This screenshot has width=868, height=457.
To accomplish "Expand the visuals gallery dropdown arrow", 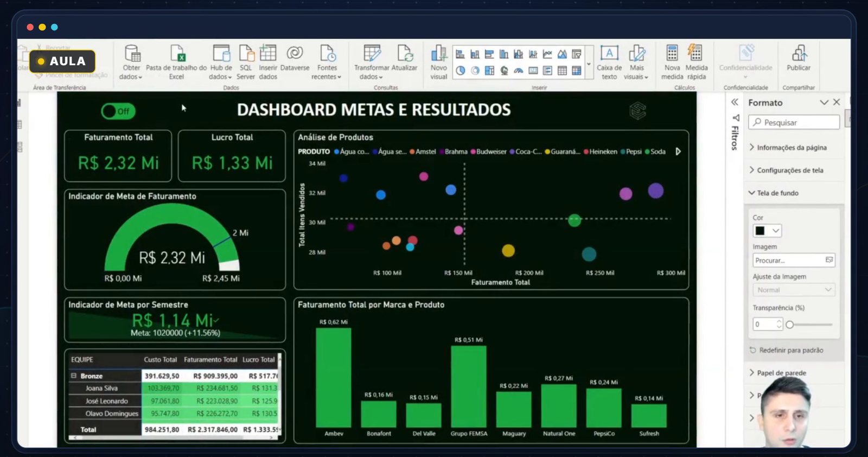I will 589,64.
